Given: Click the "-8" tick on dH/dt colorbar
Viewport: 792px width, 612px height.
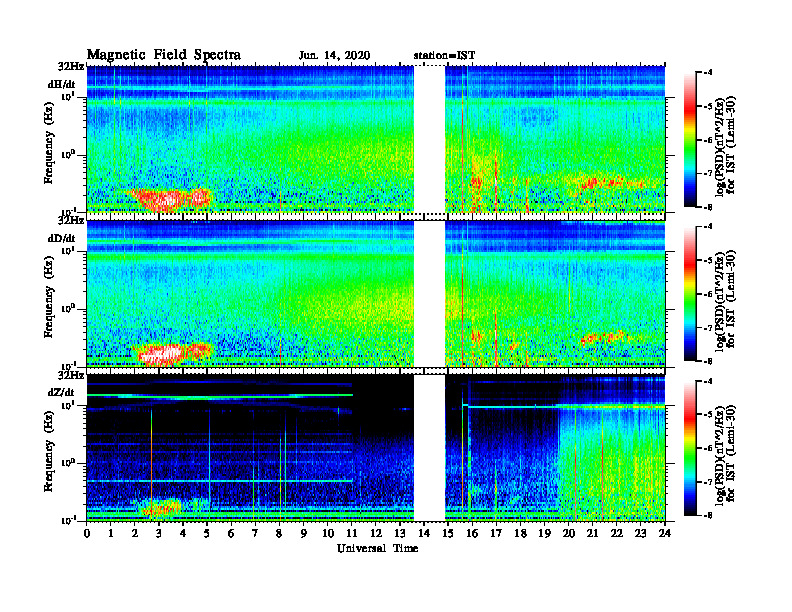Looking at the screenshot, I should click(x=707, y=207).
